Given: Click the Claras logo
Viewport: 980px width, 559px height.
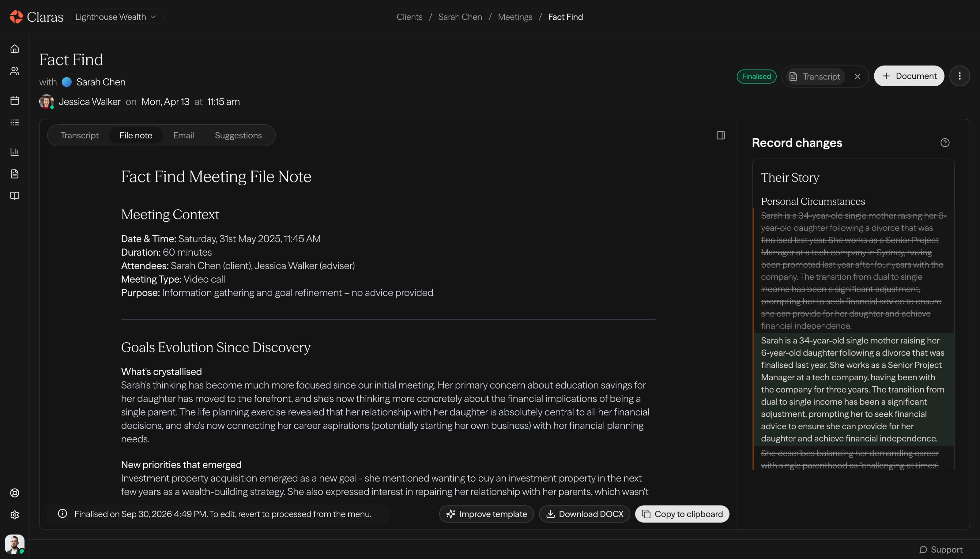Looking at the screenshot, I should (x=36, y=17).
